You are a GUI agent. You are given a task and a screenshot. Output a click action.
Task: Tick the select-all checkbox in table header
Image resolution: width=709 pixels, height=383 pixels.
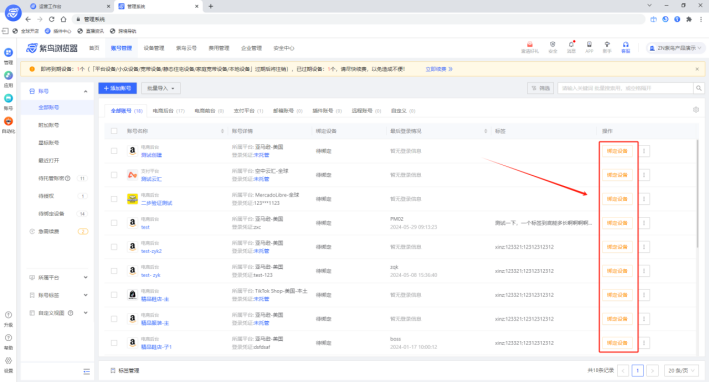click(x=114, y=131)
